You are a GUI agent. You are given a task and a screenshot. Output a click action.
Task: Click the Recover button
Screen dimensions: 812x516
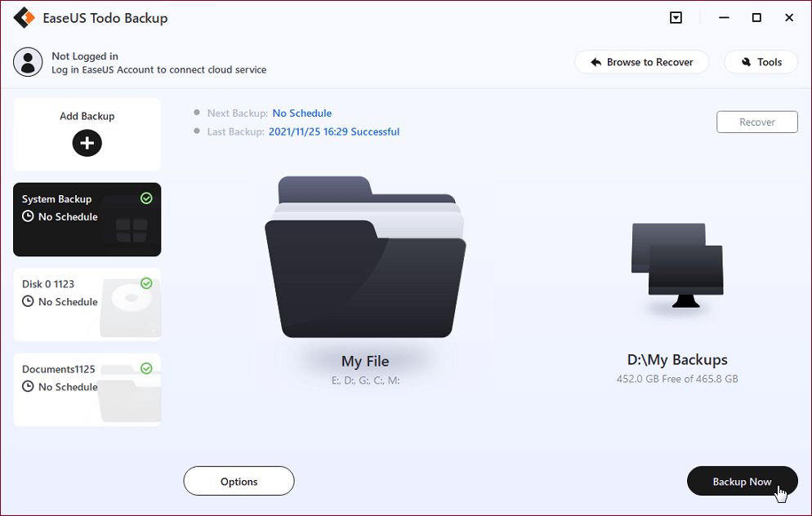pyautogui.click(x=757, y=122)
